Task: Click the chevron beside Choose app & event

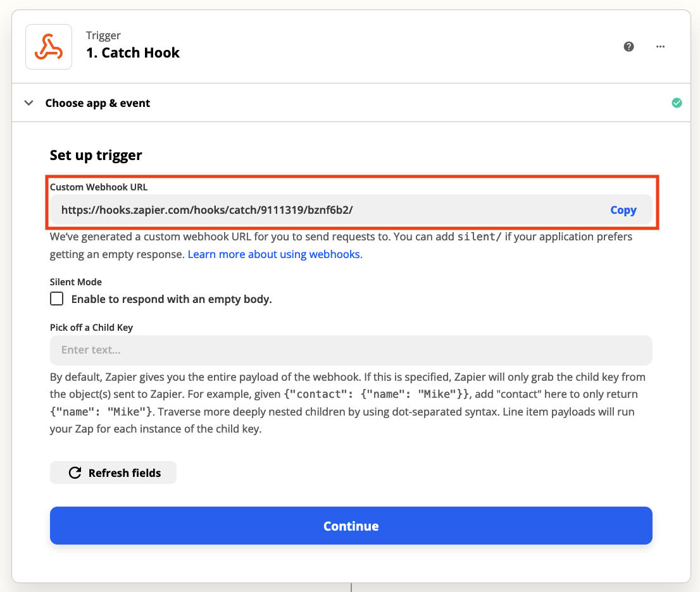Action: pos(28,102)
